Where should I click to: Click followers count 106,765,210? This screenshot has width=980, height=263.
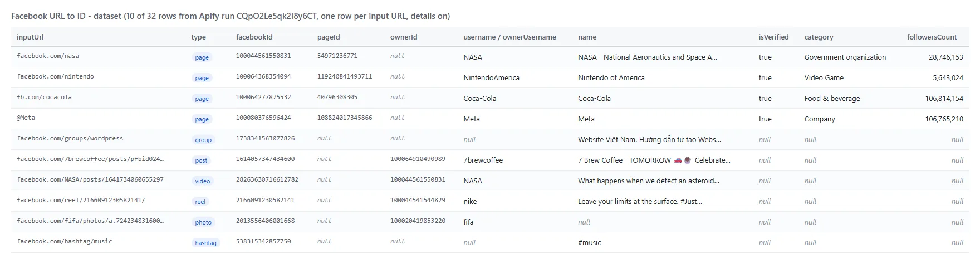point(944,119)
